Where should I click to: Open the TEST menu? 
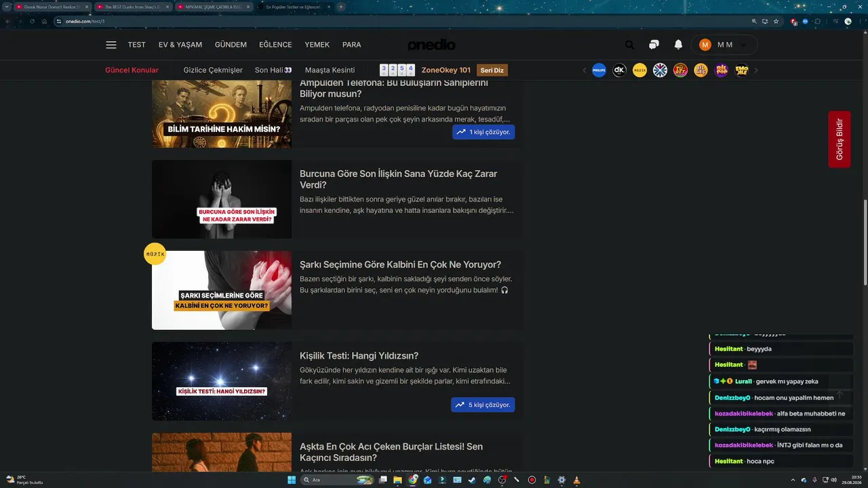point(136,45)
